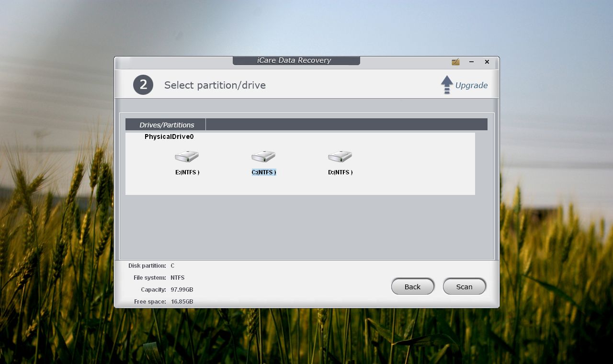Click the step 2 circle icon

click(143, 85)
